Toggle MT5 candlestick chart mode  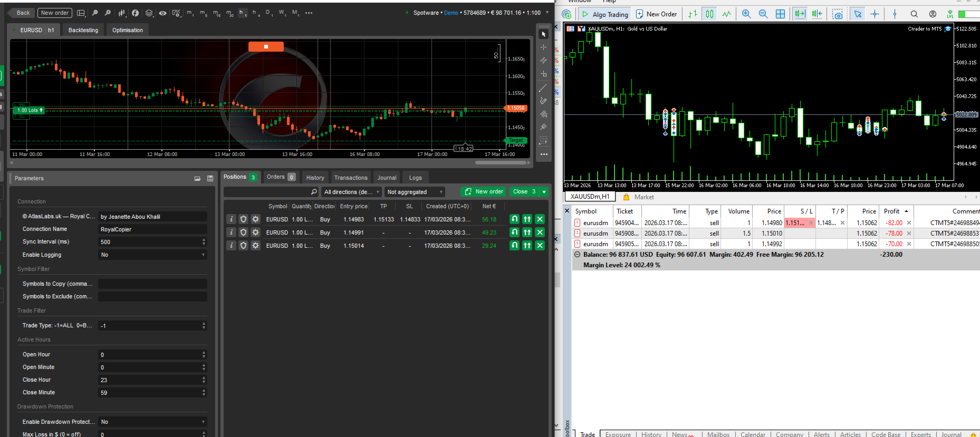710,14
